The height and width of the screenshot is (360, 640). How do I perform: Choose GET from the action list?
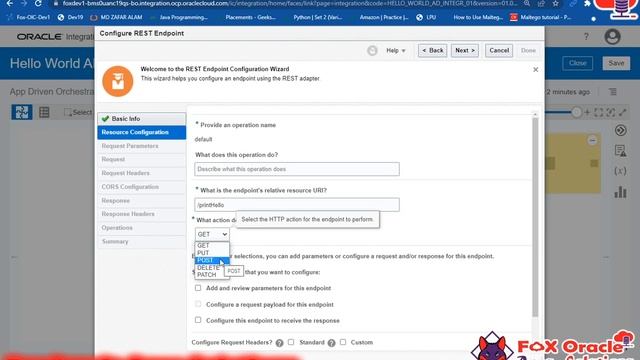212,245
